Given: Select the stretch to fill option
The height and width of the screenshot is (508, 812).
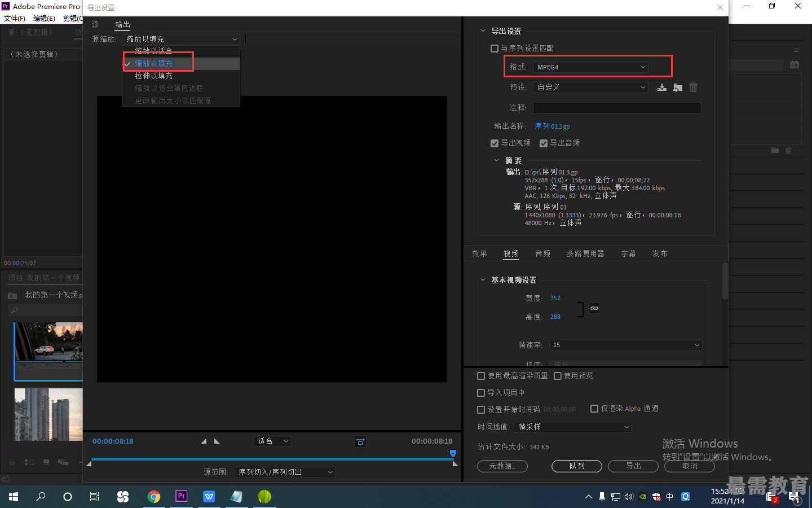Looking at the screenshot, I should [181, 76].
